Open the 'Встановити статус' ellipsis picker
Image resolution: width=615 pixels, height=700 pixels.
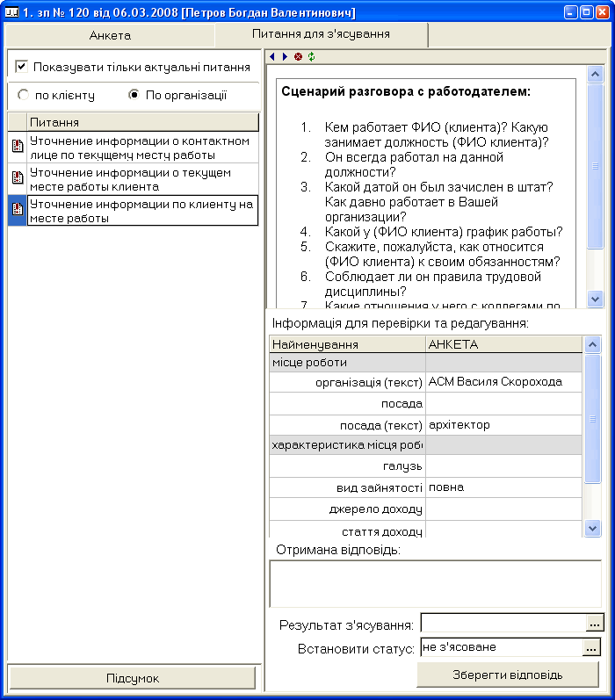point(591,647)
